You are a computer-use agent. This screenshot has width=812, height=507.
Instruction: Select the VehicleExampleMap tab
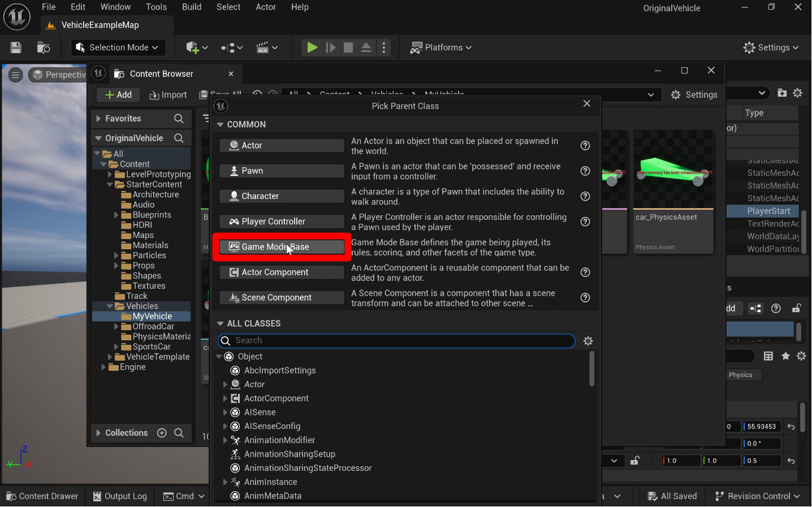[x=107, y=25]
